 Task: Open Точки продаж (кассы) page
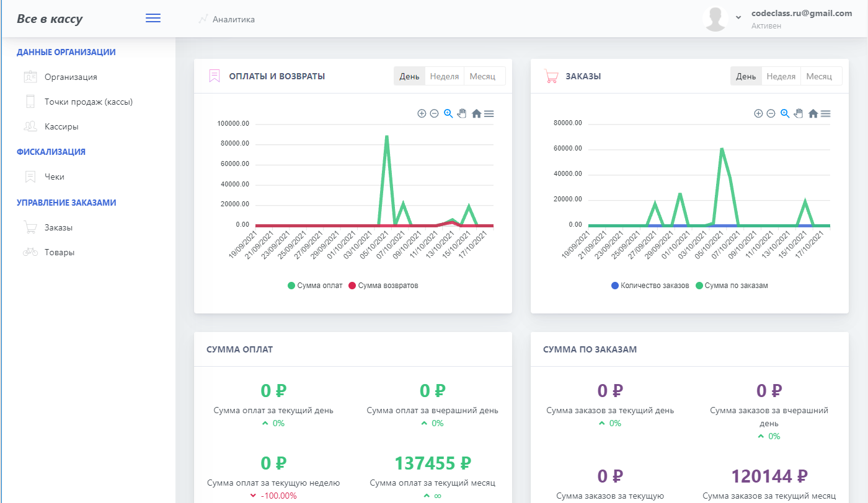88,102
